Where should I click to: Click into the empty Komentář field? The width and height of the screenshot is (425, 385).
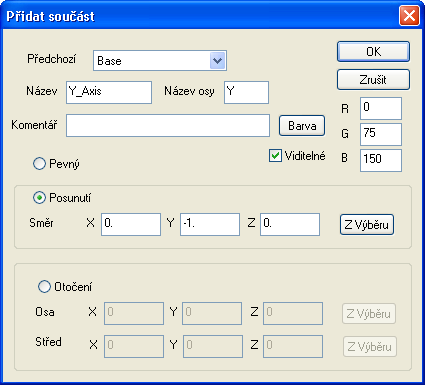168,126
